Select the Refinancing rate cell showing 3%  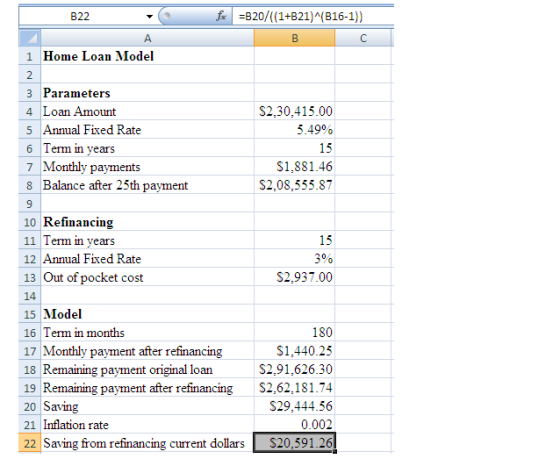[x=295, y=259]
